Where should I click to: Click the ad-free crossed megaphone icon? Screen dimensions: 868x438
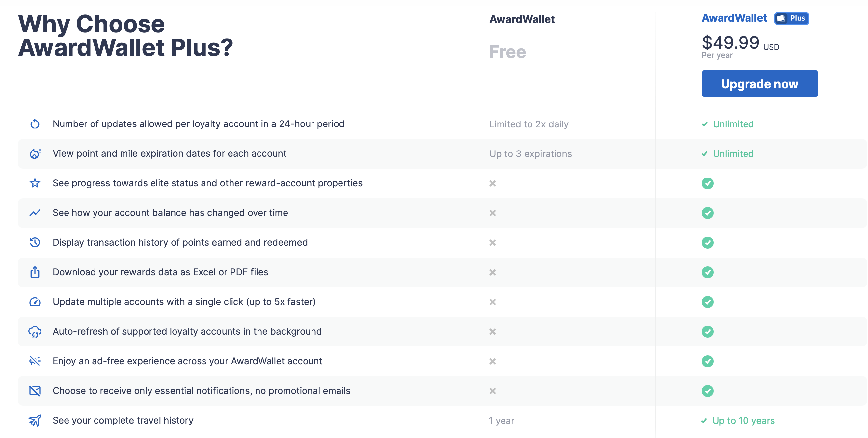pos(35,361)
